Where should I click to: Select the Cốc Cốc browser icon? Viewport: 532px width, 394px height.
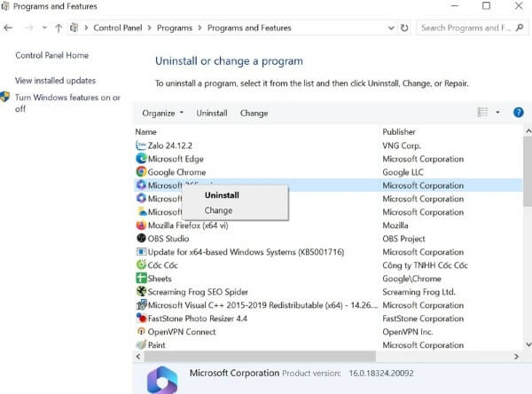tap(141, 265)
